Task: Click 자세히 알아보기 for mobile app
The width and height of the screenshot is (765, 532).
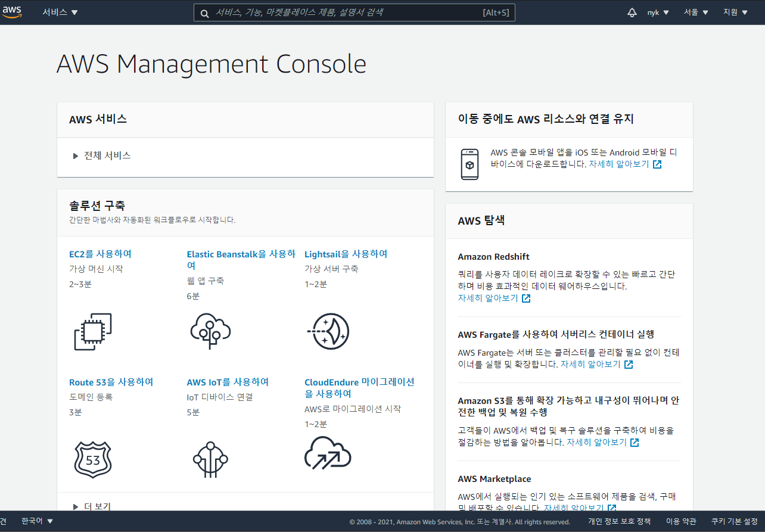Action: (x=619, y=164)
